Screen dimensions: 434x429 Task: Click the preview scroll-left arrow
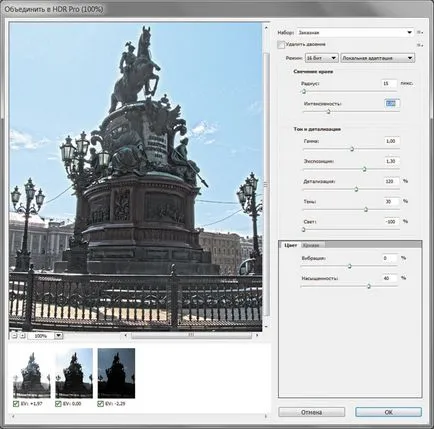coord(126,335)
